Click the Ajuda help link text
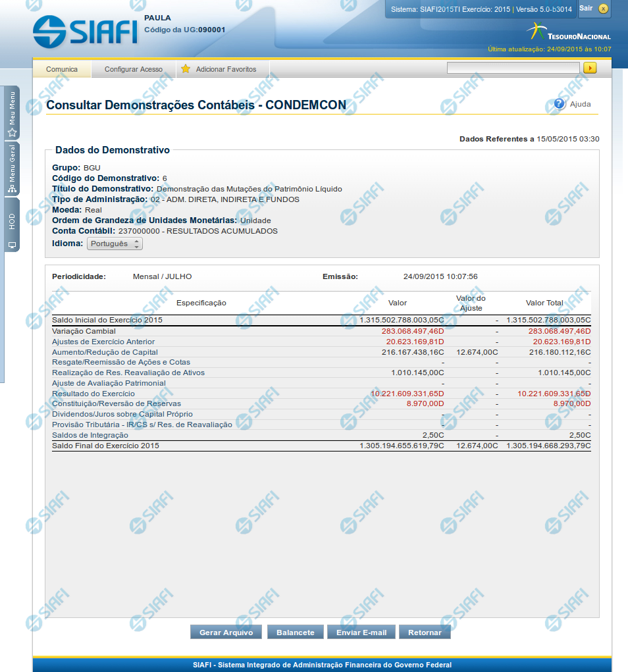The image size is (628, 672). click(580, 104)
